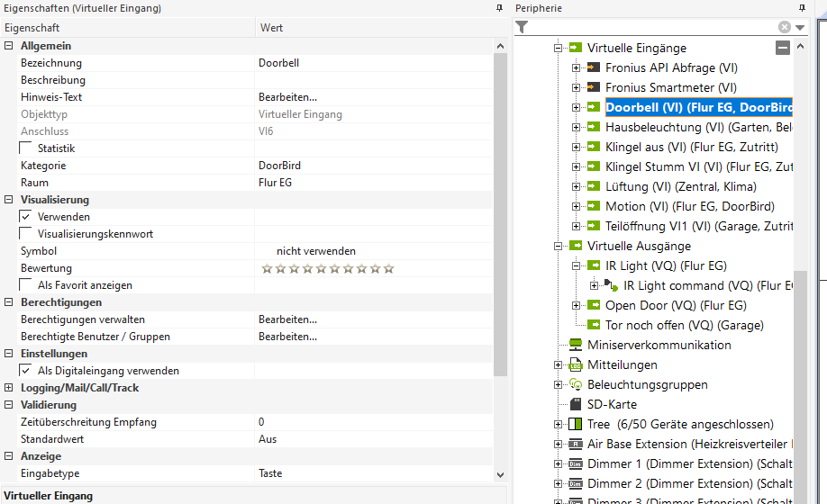
Task: Expand the Dimmer 1 extension node
Action: tap(559, 463)
